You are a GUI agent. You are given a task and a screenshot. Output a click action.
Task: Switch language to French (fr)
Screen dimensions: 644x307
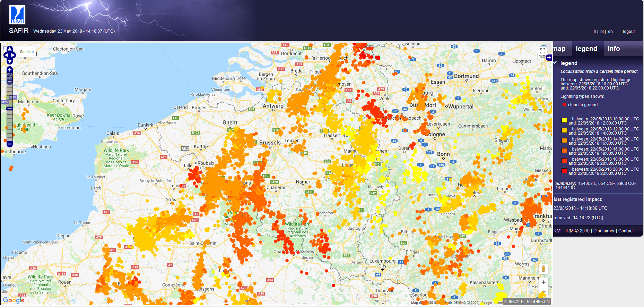point(595,32)
